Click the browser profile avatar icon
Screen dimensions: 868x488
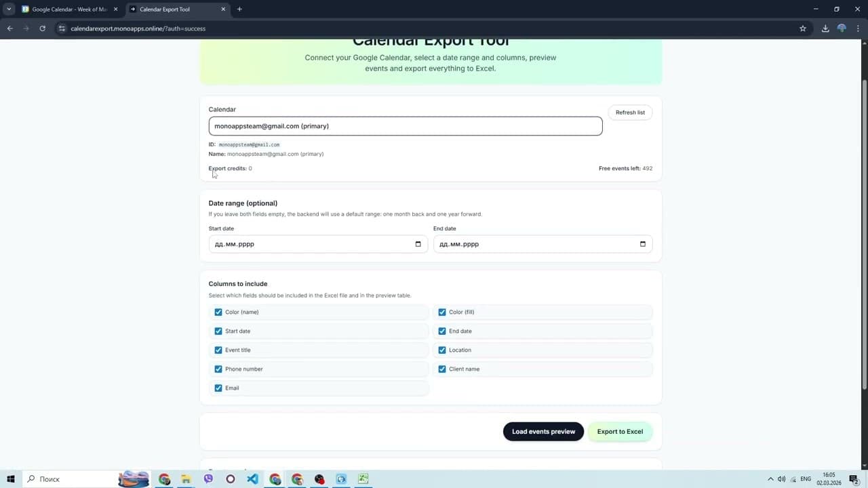click(842, 28)
